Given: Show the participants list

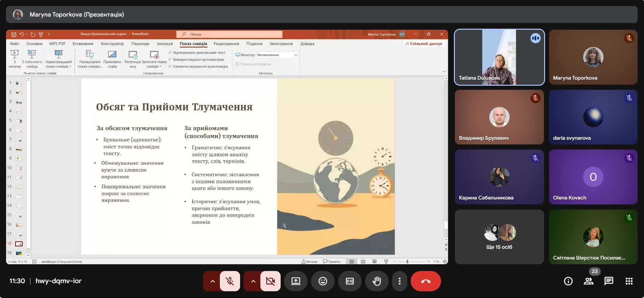Looking at the screenshot, I should (589, 281).
